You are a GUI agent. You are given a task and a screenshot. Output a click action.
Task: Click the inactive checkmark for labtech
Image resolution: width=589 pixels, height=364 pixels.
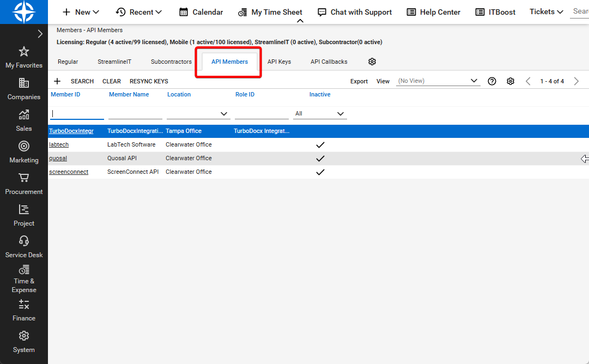click(320, 144)
